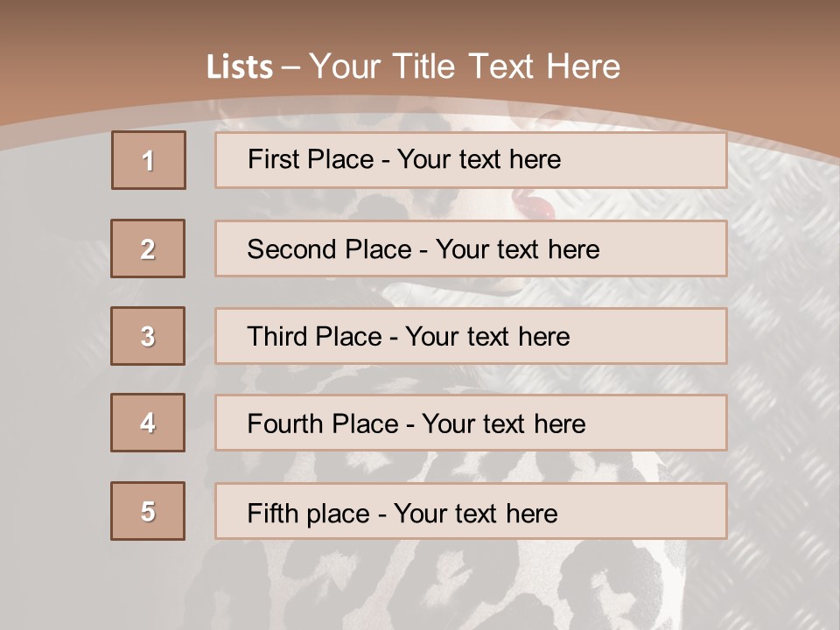The height and width of the screenshot is (630, 840).
Task: Click the "First Place - Your text here" box
Action: coord(471,160)
